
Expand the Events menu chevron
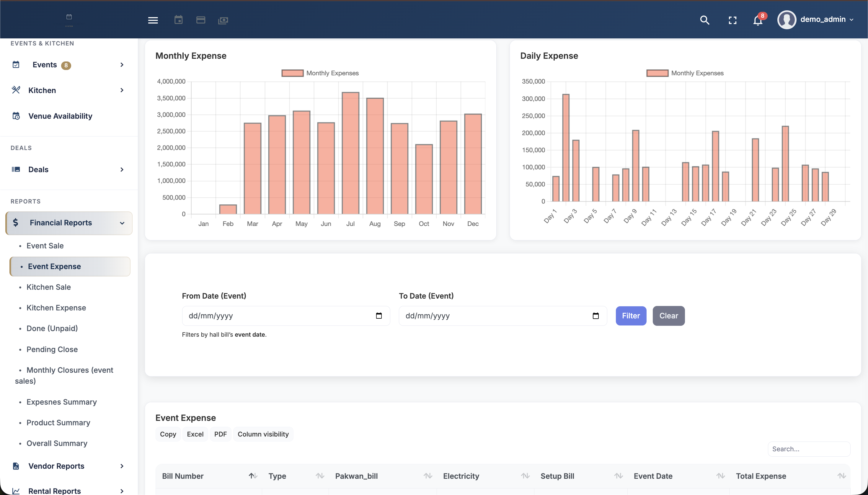(122, 65)
